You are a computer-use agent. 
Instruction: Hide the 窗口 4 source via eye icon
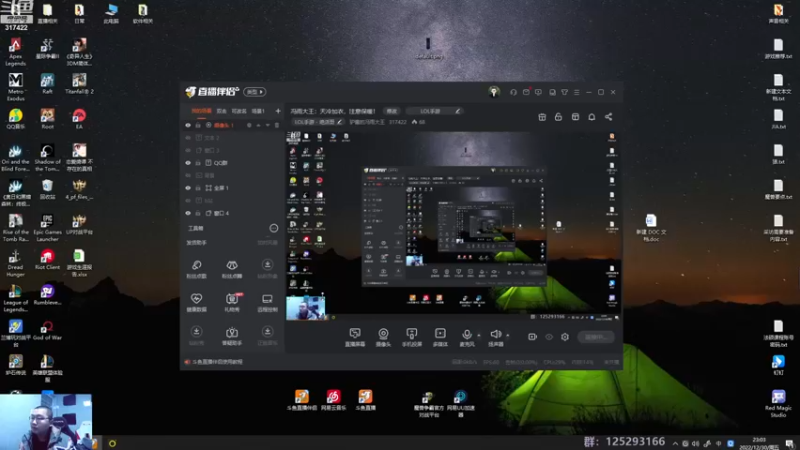(188, 213)
